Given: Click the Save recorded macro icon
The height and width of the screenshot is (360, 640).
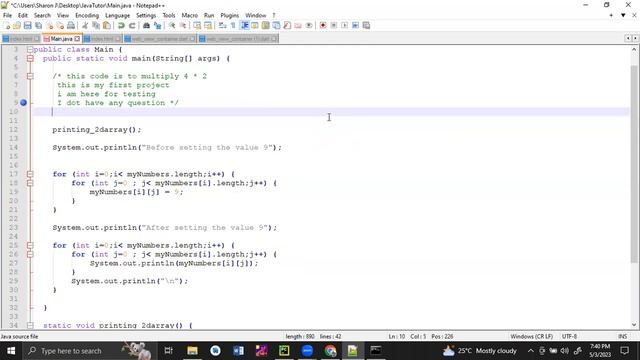Looking at the screenshot, I should (366, 25).
